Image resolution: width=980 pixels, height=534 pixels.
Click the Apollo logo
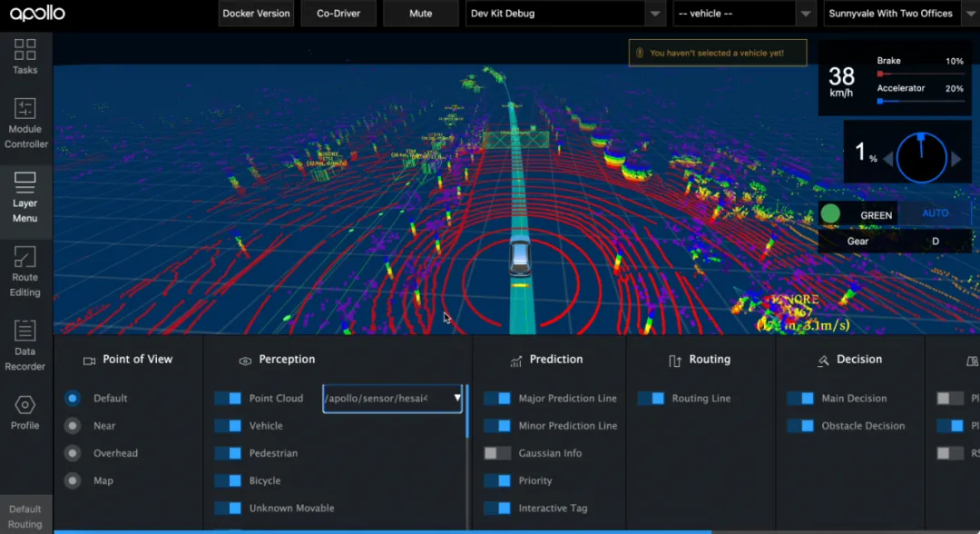pyautogui.click(x=37, y=13)
